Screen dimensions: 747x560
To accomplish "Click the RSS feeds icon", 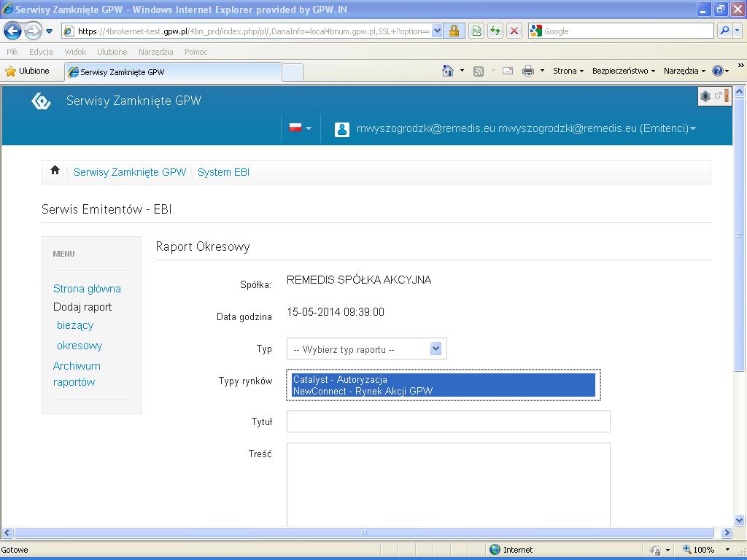I will [479, 71].
